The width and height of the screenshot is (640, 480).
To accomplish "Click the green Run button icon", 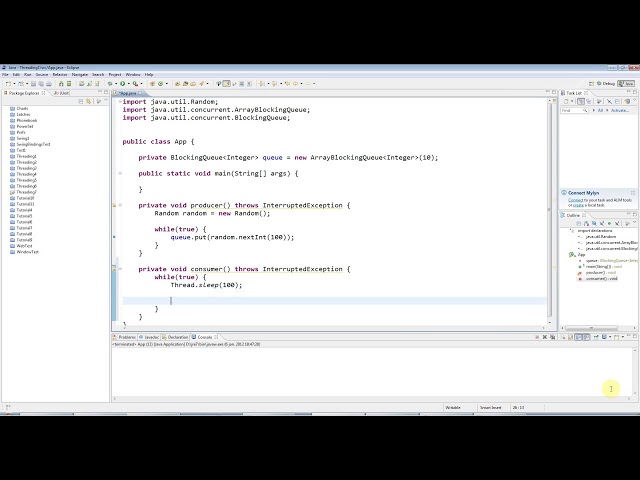I will (x=122, y=84).
